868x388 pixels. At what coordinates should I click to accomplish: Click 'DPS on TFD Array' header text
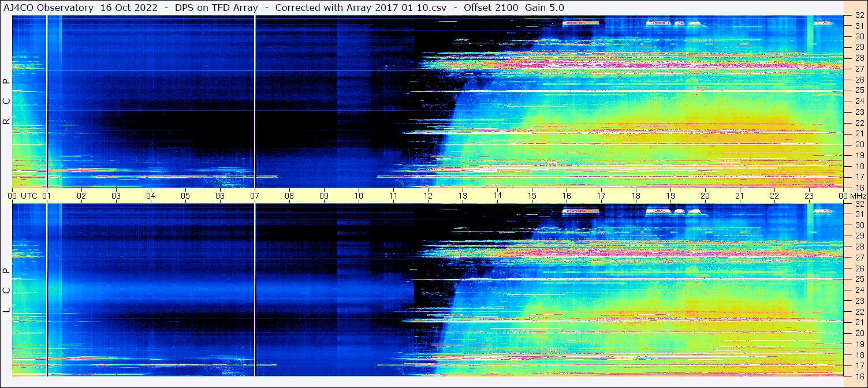click(217, 8)
